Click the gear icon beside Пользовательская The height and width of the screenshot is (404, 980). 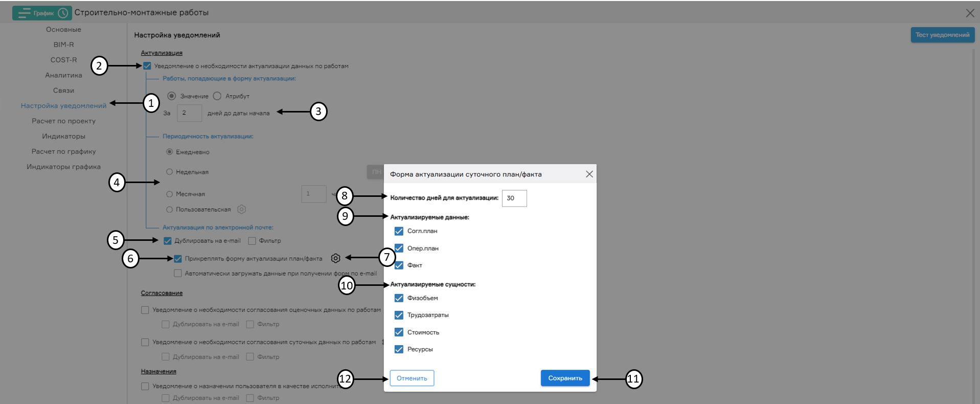[242, 209]
